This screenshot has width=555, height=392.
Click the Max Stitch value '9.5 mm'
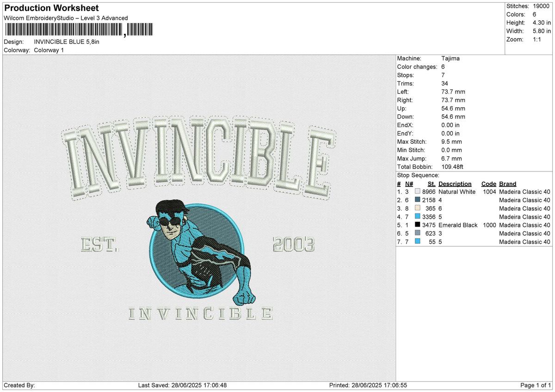451,141
